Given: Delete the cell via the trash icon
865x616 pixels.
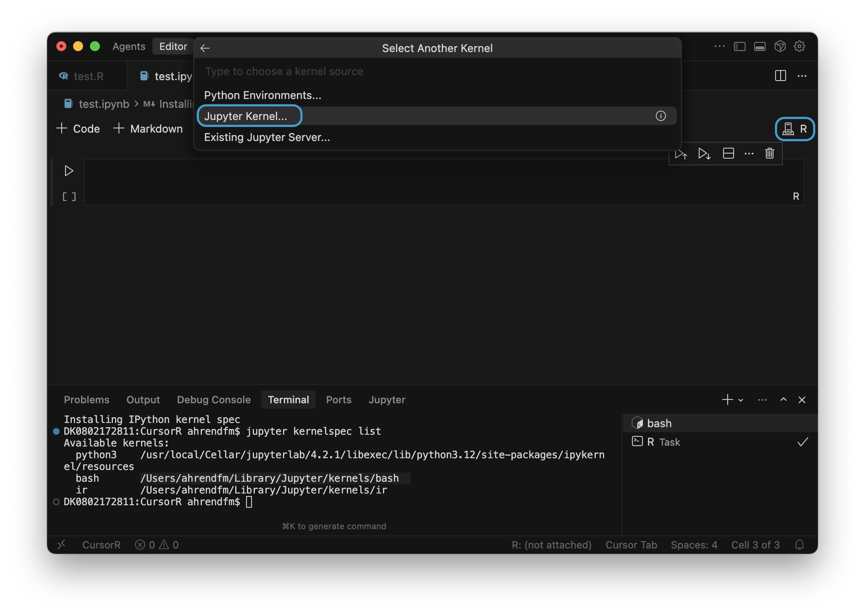Looking at the screenshot, I should tap(769, 154).
